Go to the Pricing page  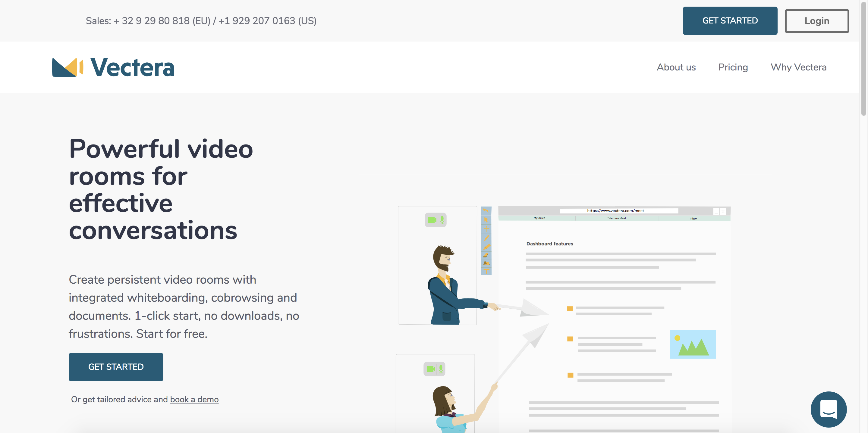point(733,67)
